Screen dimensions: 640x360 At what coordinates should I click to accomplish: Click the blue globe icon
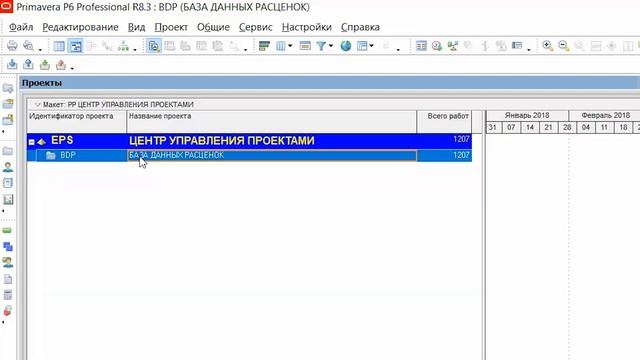pos(346,46)
